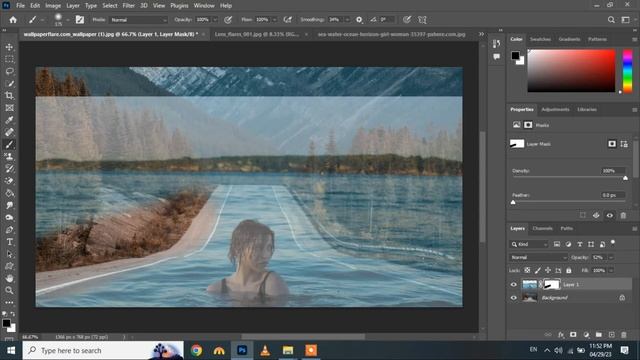Click the Density slider handle
The image size is (640, 360).
(x=625, y=178)
